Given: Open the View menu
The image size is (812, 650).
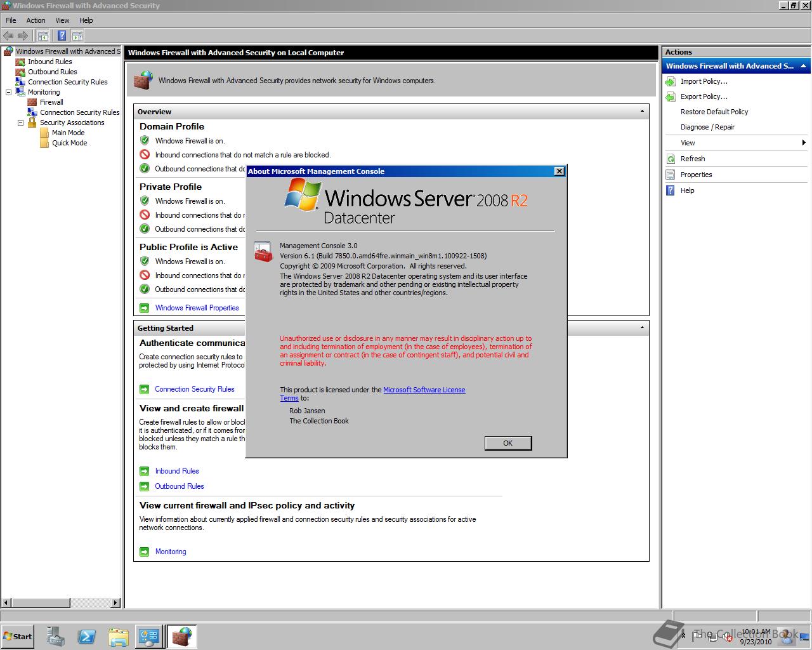Looking at the screenshot, I should (x=62, y=20).
